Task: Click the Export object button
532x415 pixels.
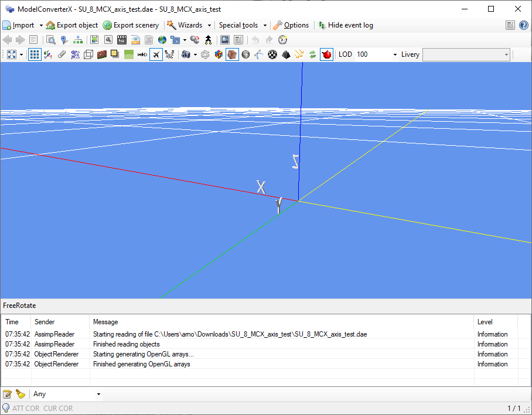Action: [72, 25]
